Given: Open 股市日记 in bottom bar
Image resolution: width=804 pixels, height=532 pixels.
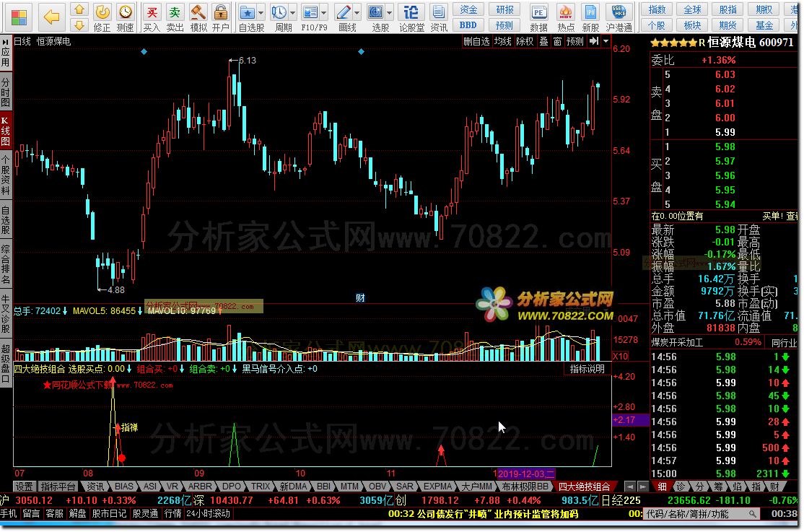Looking at the screenshot, I should pyautogui.click(x=109, y=513).
